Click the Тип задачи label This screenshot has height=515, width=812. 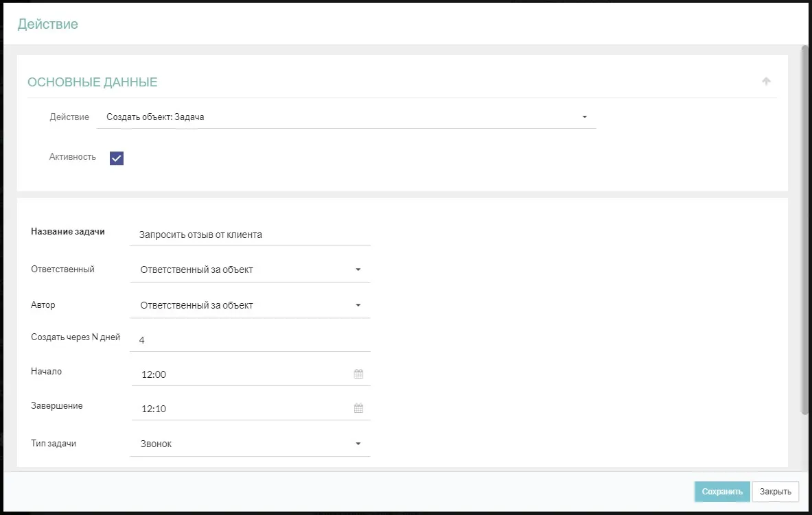tap(54, 444)
